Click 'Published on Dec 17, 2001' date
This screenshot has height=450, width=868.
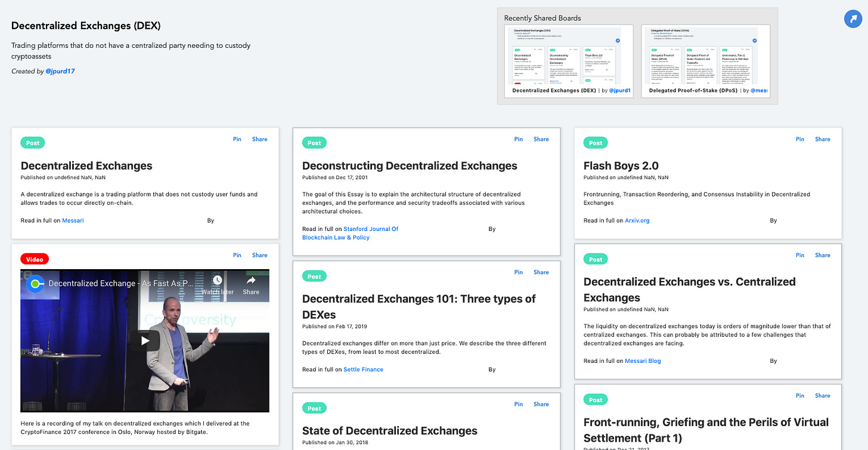[x=334, y=177]
